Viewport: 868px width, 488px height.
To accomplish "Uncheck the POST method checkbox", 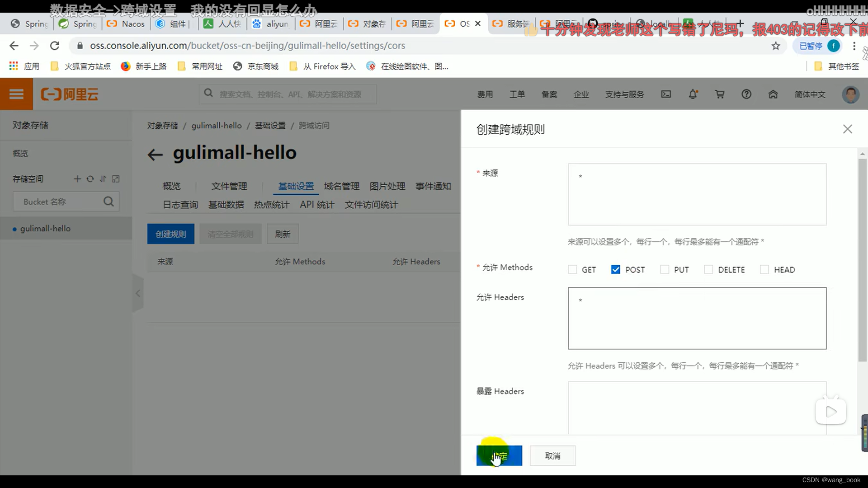I will (615, 270).
